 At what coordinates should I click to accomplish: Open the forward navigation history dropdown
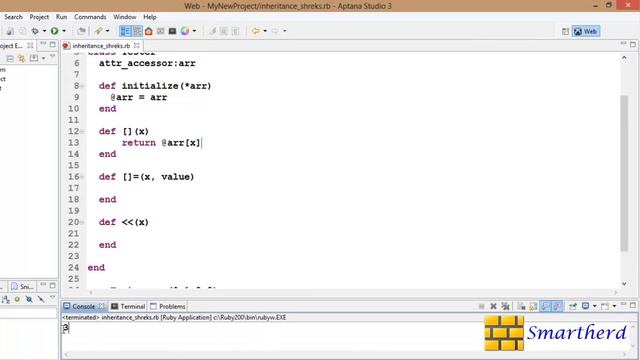[284, 31]
